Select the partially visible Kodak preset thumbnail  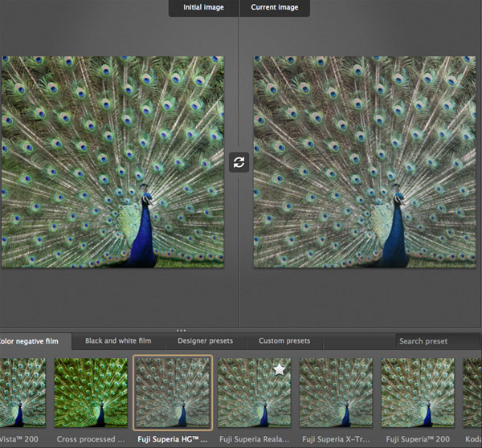coord(472,393)
